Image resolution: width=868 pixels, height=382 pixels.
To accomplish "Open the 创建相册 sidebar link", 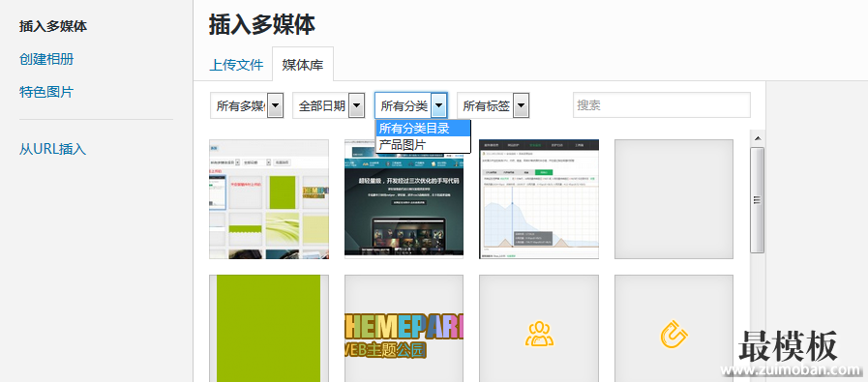I will pyautogui.click(x=46, y=59).
